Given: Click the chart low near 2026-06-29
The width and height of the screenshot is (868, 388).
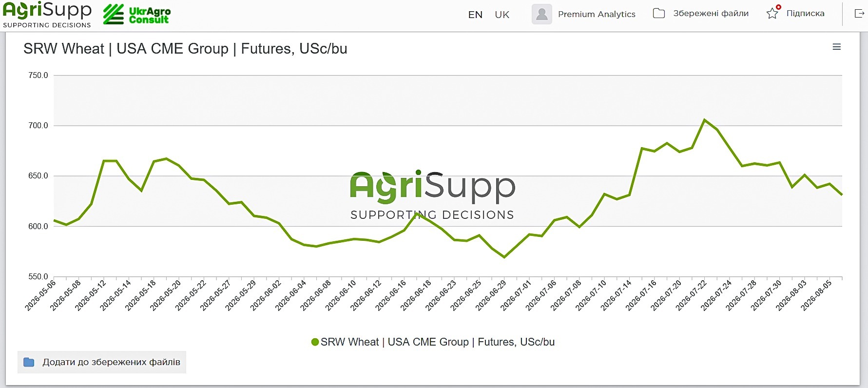Looking at the screenshot, I should [504, 257].
